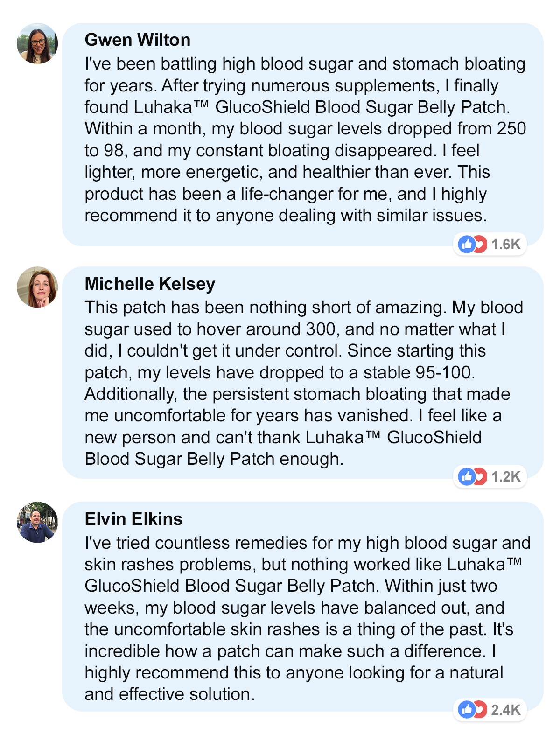Screen dimensions: 560x734
Task: Click the thumbs-up icon on Gwen Wilton's comment
Action: (466, 244)
